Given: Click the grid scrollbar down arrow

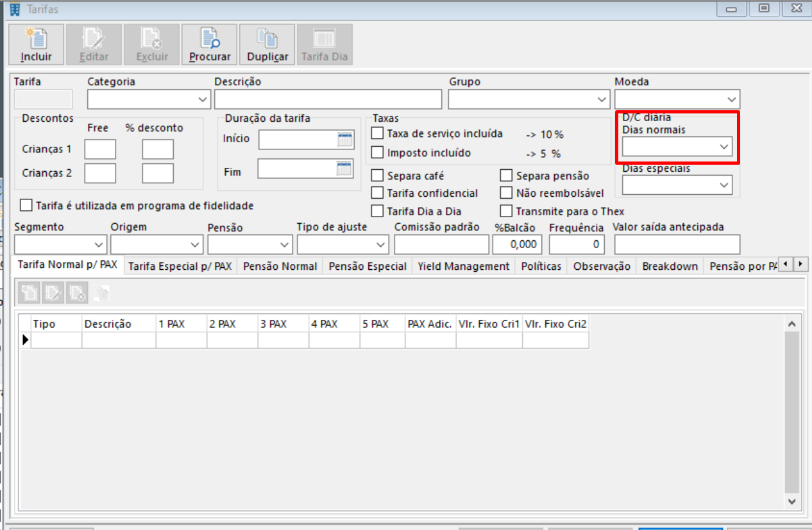Looking at the screenshot, I should point(792,501).
